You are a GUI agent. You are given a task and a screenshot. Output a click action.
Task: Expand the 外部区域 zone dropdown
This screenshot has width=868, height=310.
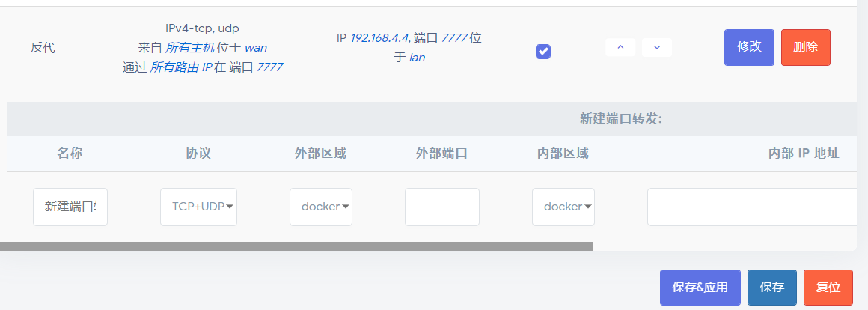click(321, 207)
